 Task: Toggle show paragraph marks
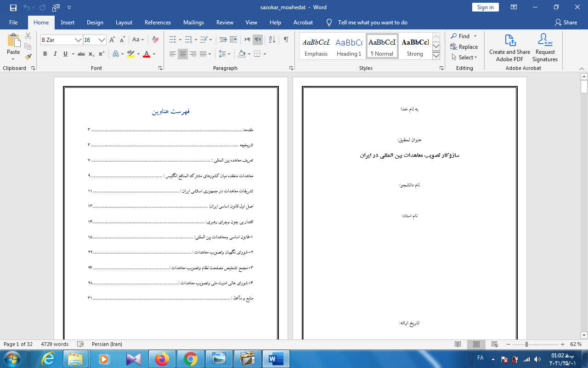click(286, 40)
